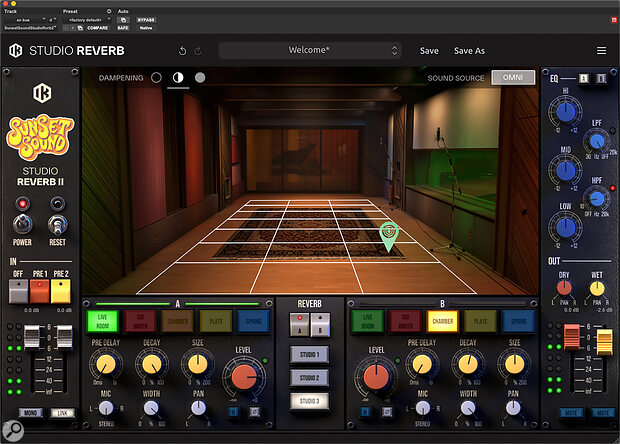This screenshot has height=444, width=620.
Task: Click reverb A WIDTH knob
Action: tap(151, 408)
